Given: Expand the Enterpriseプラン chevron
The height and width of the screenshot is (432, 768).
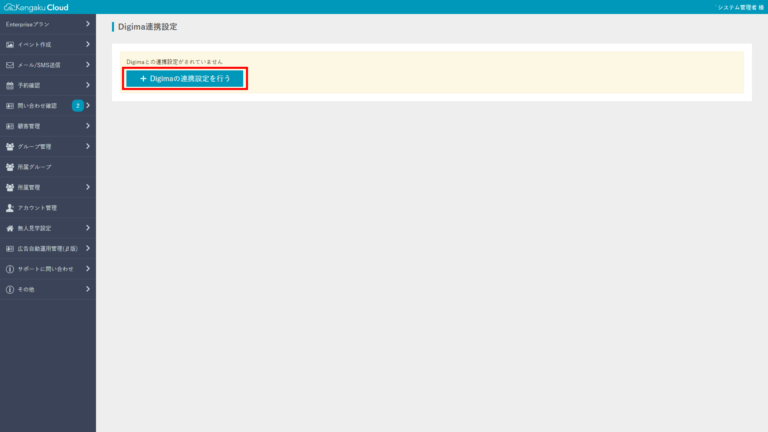Looking at the screenshot, I should click(88, 24).
